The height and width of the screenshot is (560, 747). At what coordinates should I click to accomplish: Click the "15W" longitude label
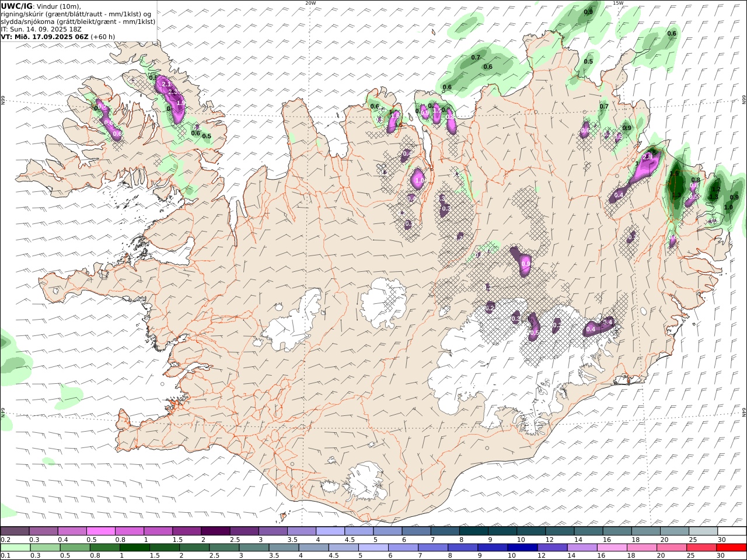(x=618, y=3)
